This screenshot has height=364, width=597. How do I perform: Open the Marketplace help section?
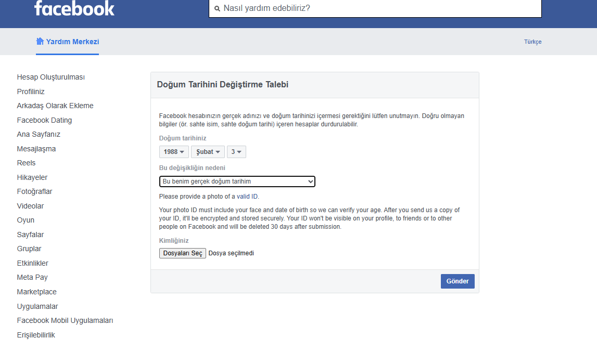(x=36, y=291)
